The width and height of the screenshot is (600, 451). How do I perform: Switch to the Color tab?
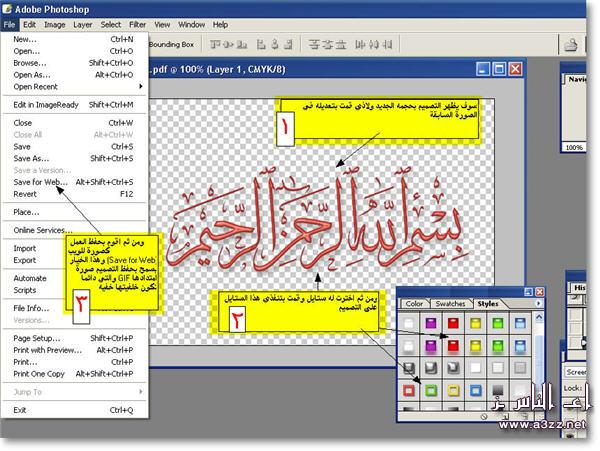pos(414,304)
